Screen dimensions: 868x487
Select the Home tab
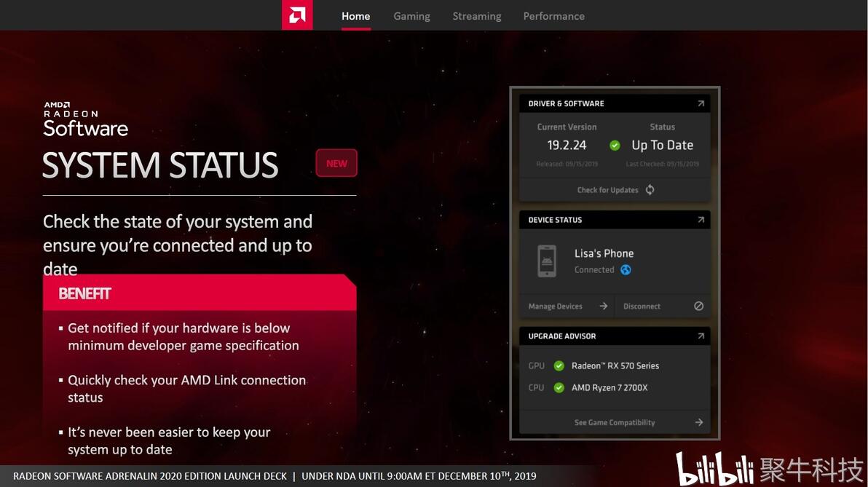pos(355,16)
